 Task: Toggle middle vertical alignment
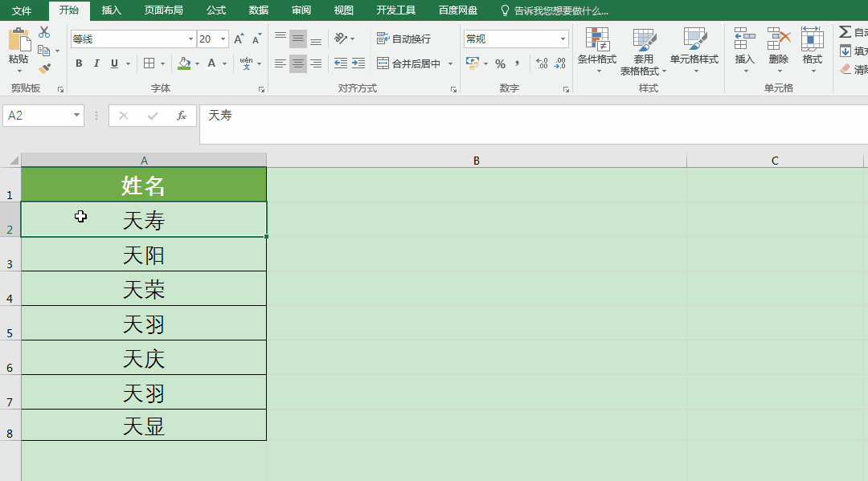pyautogui.click(x=297, y=38)
